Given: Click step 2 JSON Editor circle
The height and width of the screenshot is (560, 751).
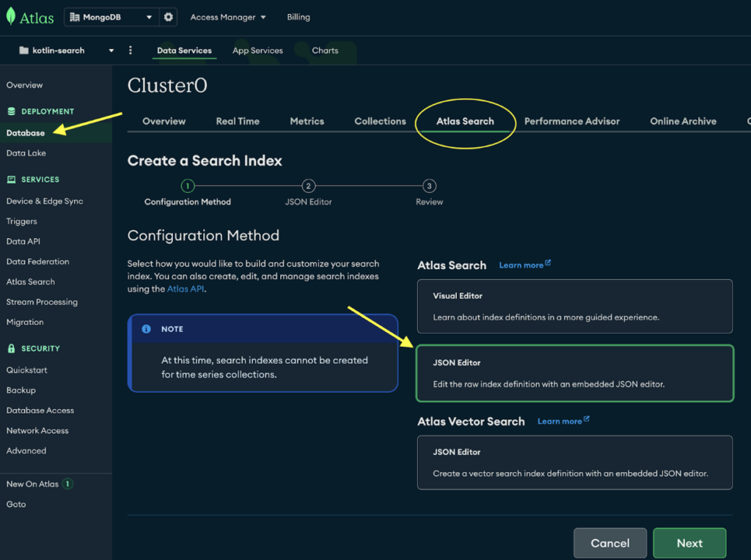Looking at the screenshot, I should point(309,186).
